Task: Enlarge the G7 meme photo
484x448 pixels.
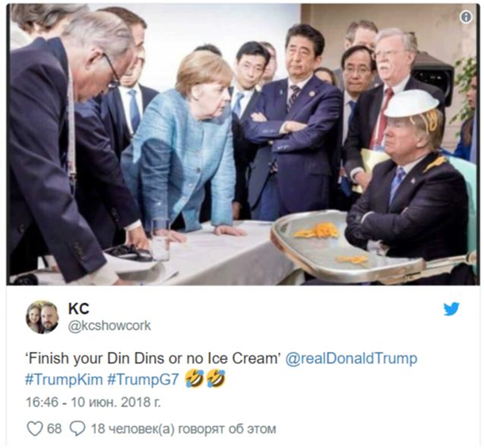Action: click(x=242, y=144)
